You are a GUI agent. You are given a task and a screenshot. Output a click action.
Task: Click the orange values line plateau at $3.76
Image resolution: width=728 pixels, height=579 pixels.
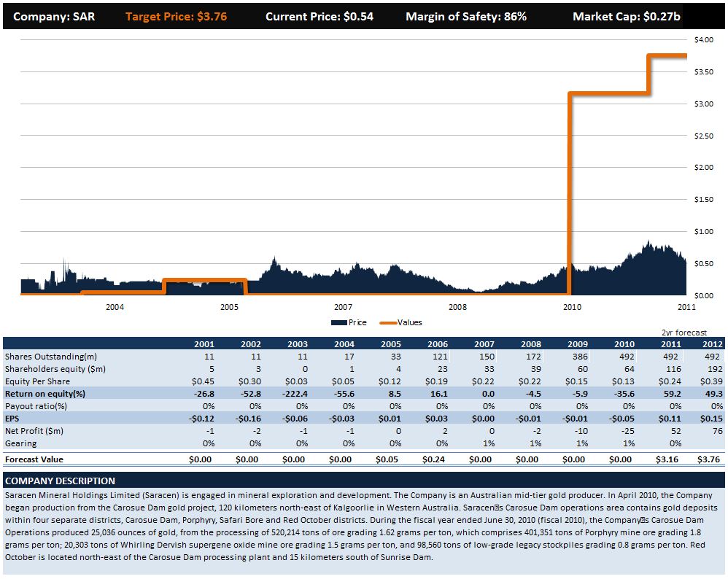click(667, 55)
